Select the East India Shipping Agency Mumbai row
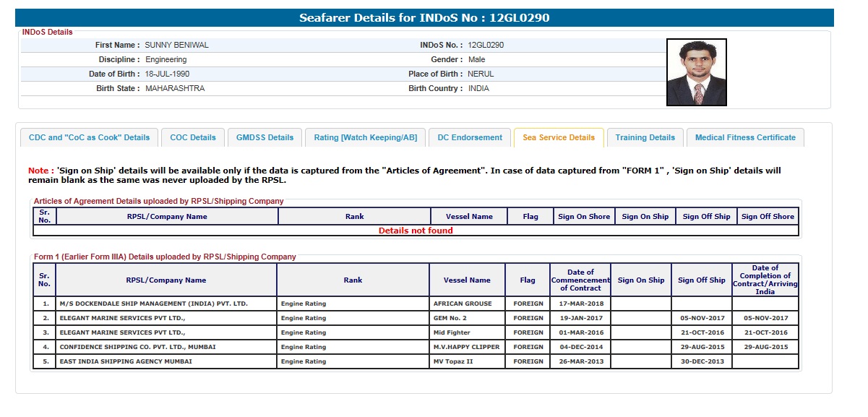This screenshot has width=868, height=417. (x=126, y=361)
